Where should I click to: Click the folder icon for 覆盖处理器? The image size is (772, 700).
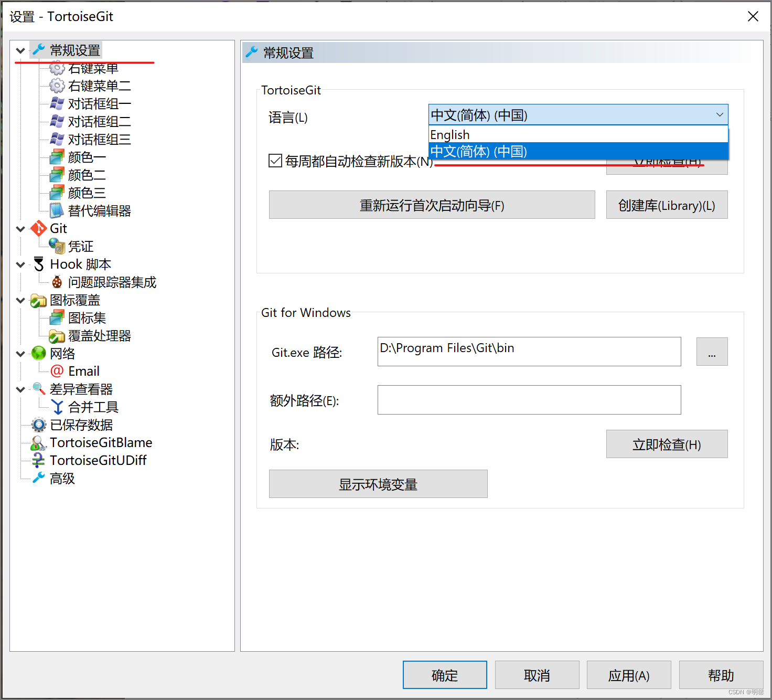tap(57, 336)
